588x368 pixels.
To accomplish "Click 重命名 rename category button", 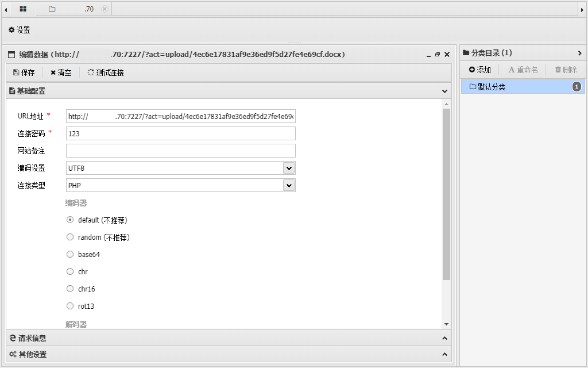I will [x=523, y=70].
